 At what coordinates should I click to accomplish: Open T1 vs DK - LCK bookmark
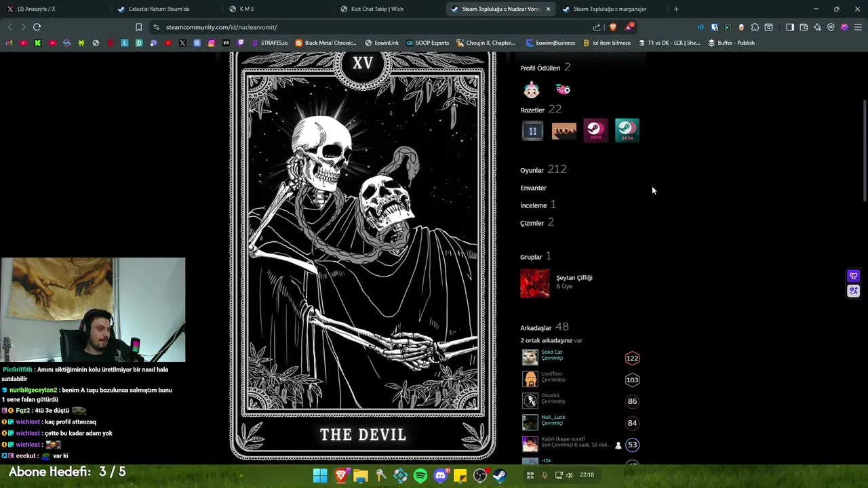(x=669, y=43)
